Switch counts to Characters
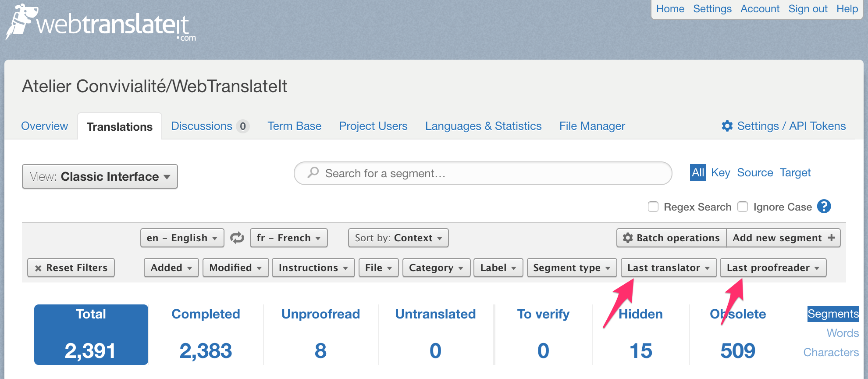 (x=831, y=352)
